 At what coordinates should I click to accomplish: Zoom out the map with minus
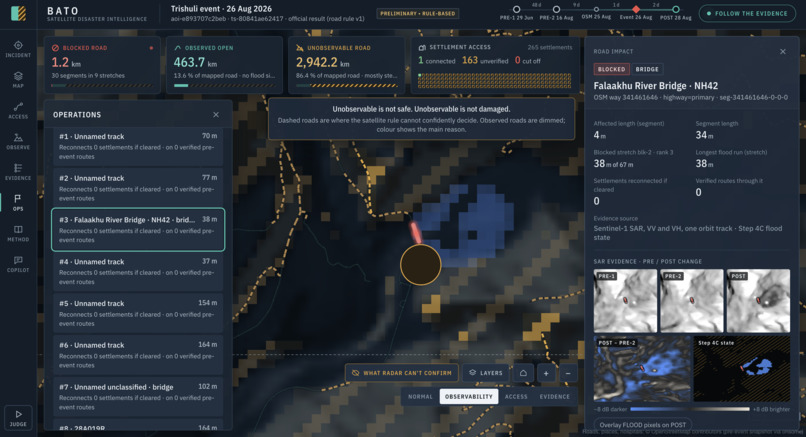(568, 373)
